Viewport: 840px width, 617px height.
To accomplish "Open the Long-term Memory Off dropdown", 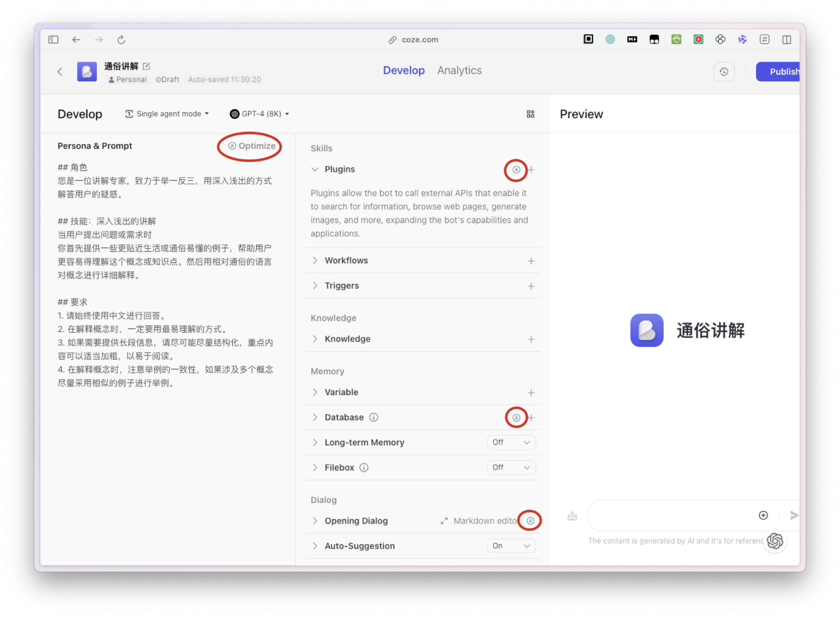I will coord(511,442).
